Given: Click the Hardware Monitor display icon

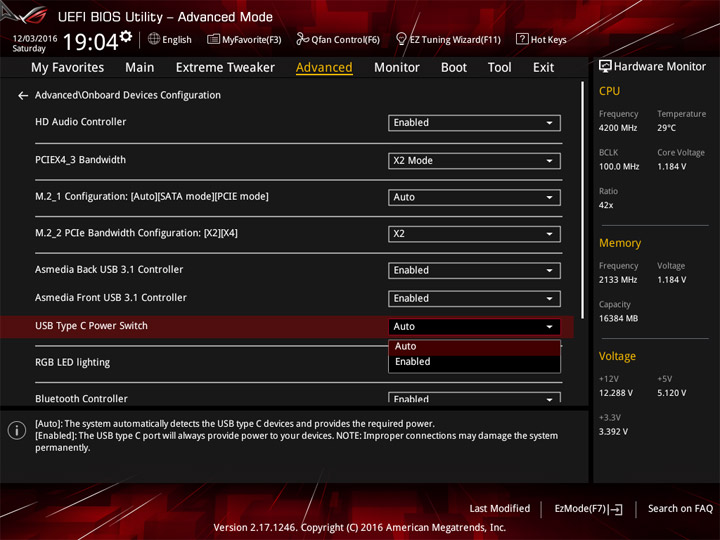Looking at the screenshot, I should coord(605,67).
